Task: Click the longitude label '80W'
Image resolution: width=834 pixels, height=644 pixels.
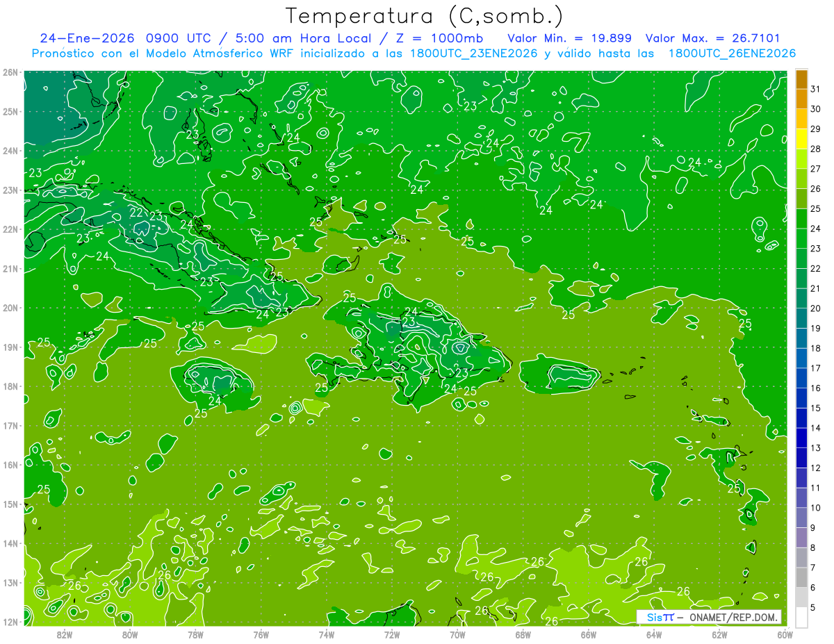Action: tap(130, 634)
